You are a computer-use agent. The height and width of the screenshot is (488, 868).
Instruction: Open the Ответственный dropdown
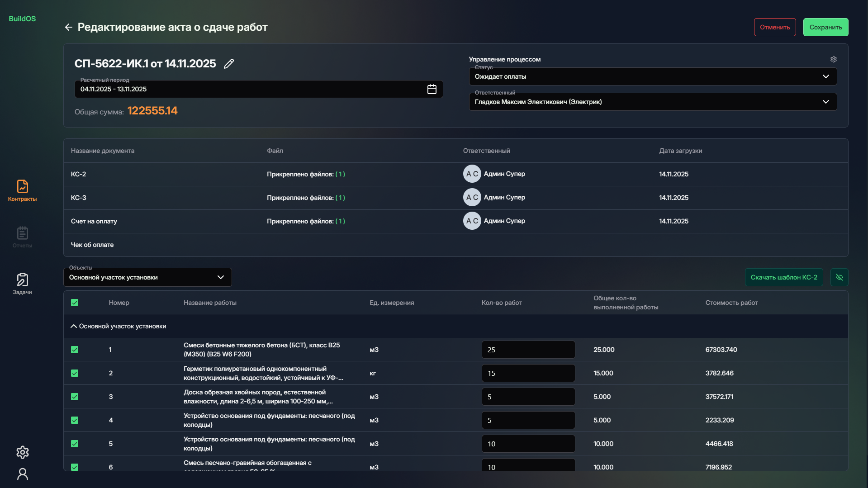coord(652,102)
